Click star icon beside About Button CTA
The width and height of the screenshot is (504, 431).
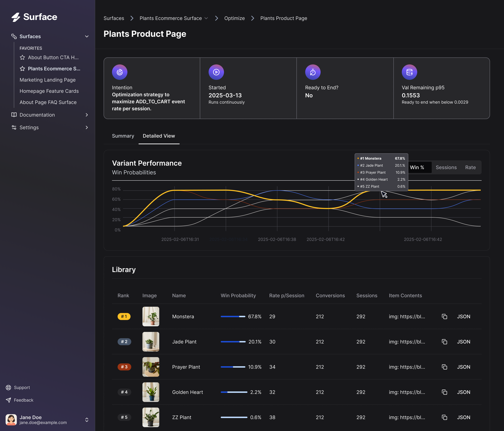click(x=22, y=57)
